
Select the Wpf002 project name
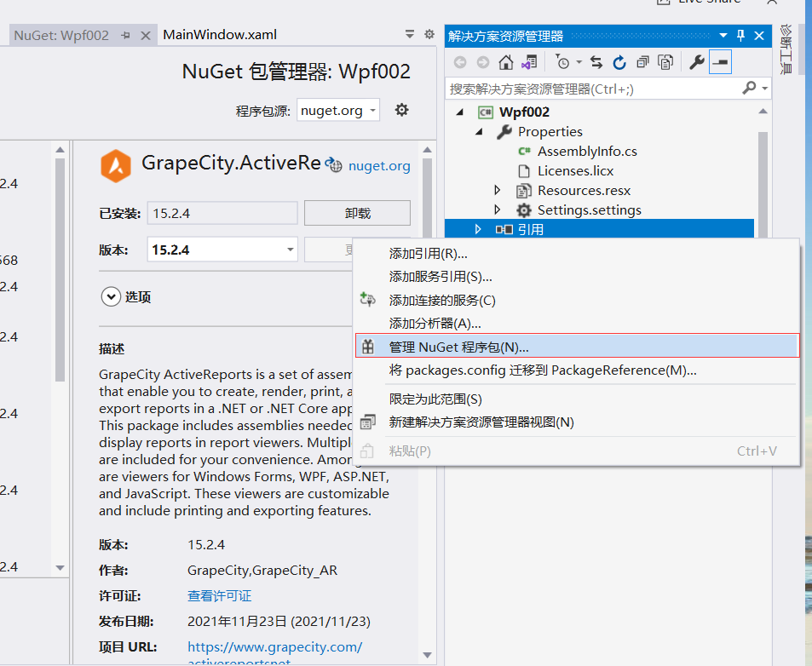coord(524,112)
